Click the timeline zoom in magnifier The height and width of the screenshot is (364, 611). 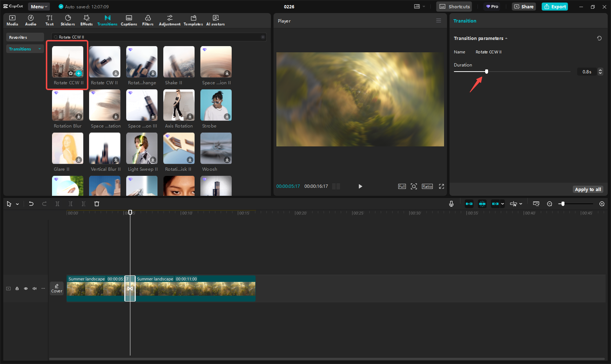(602, 204)
